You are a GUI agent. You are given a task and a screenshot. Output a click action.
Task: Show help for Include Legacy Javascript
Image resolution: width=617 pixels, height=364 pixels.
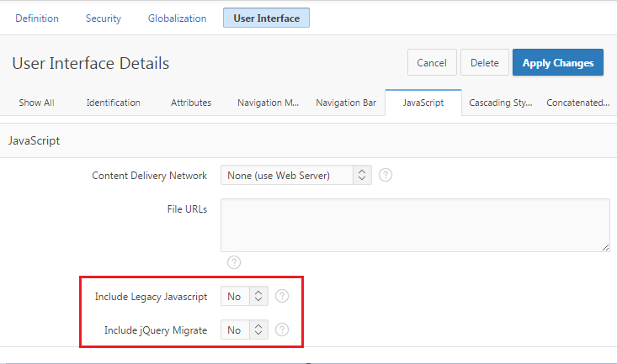282,296
